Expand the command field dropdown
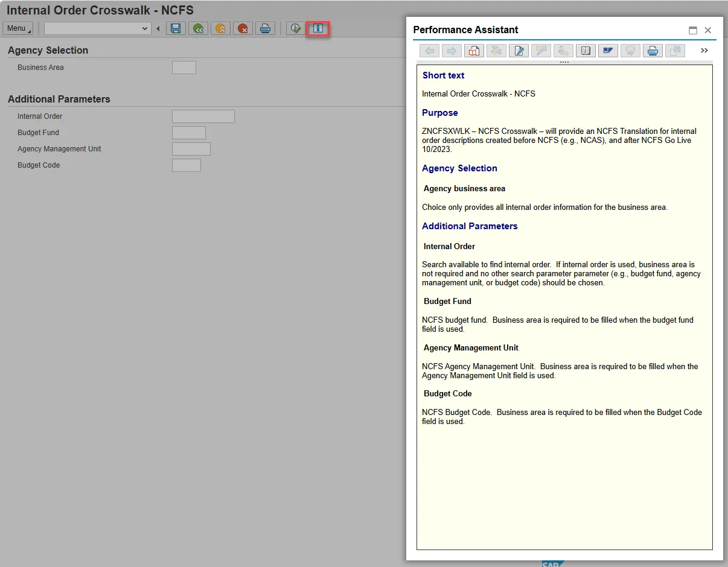Screen dimensions: 728x567 (x=145, y=28)
